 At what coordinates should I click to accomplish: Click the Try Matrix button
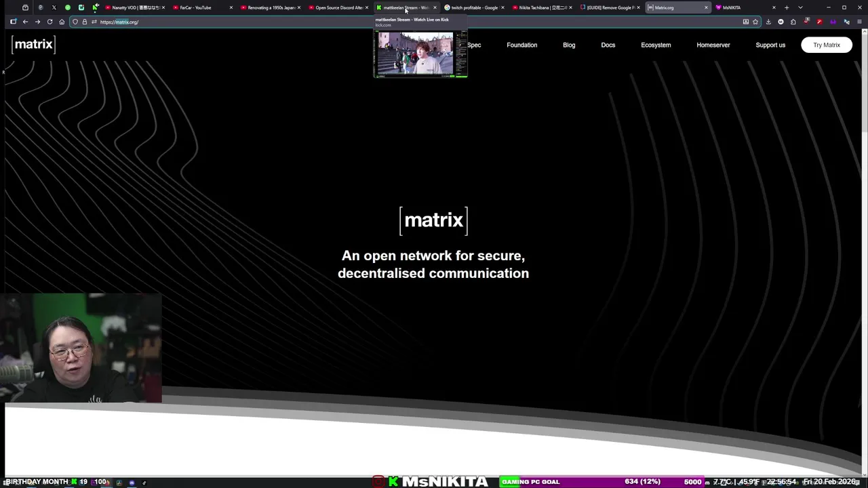coord(827,45)
